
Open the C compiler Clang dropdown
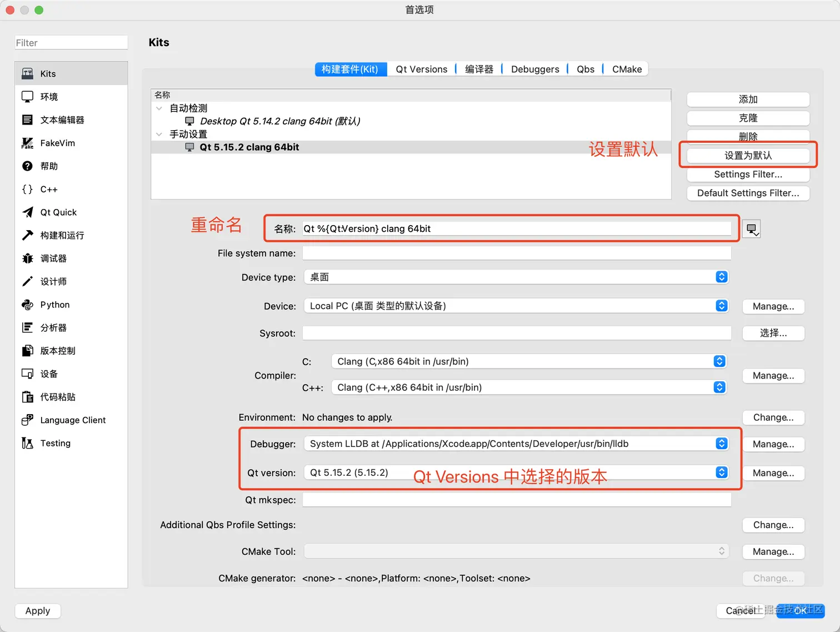coord(528,361)
